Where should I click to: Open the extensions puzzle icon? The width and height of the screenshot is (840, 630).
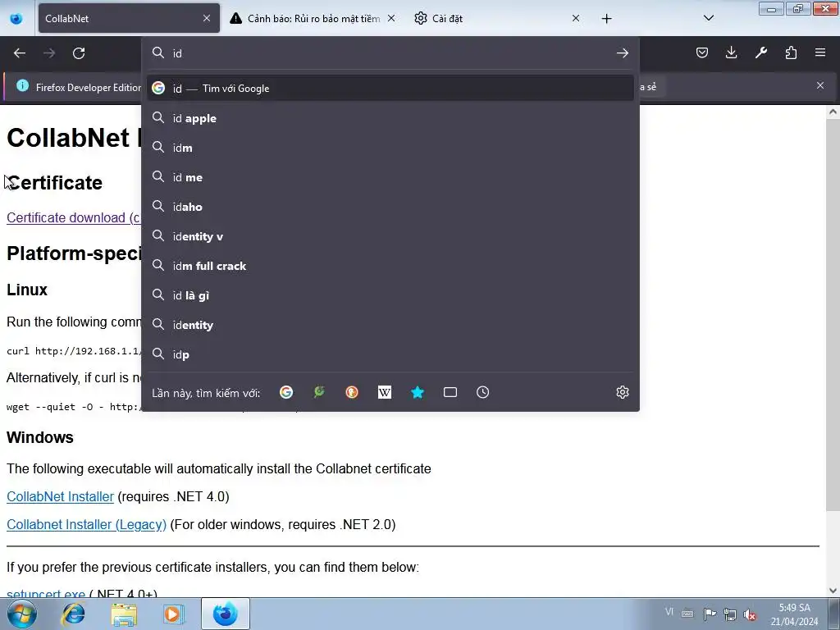pos(791,52)
